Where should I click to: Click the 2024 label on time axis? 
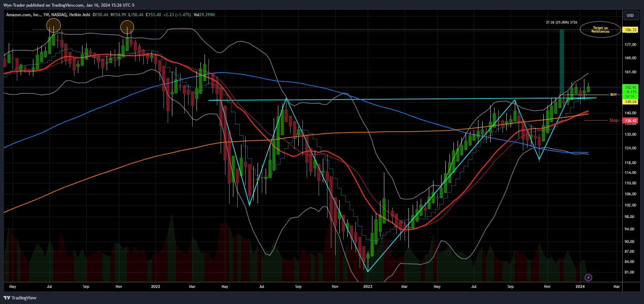580,286
